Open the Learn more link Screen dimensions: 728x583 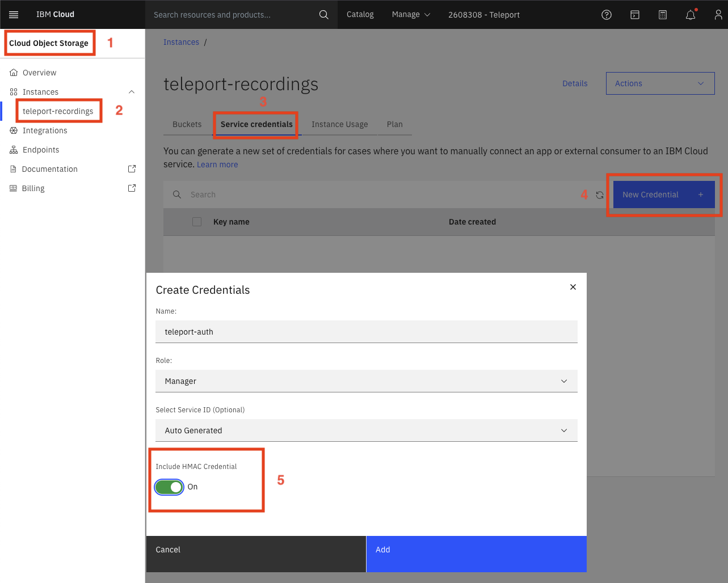coord(217,164)
